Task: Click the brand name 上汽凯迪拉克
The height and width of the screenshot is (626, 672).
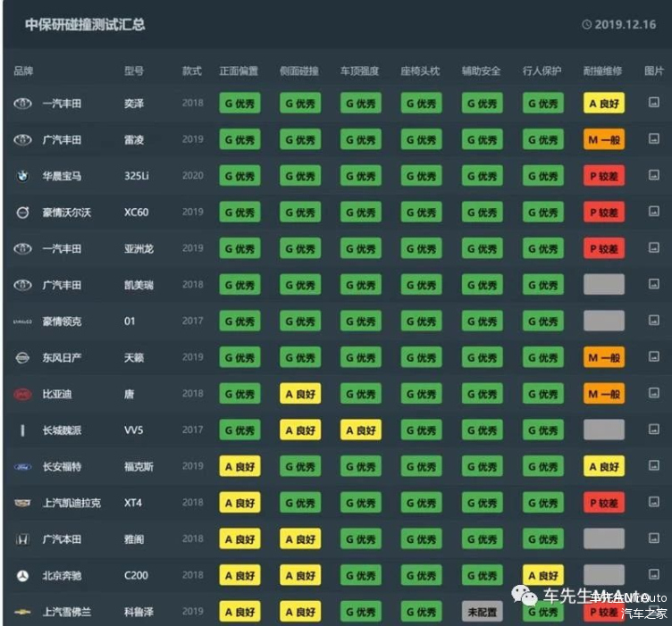Action: pos(71,503)
